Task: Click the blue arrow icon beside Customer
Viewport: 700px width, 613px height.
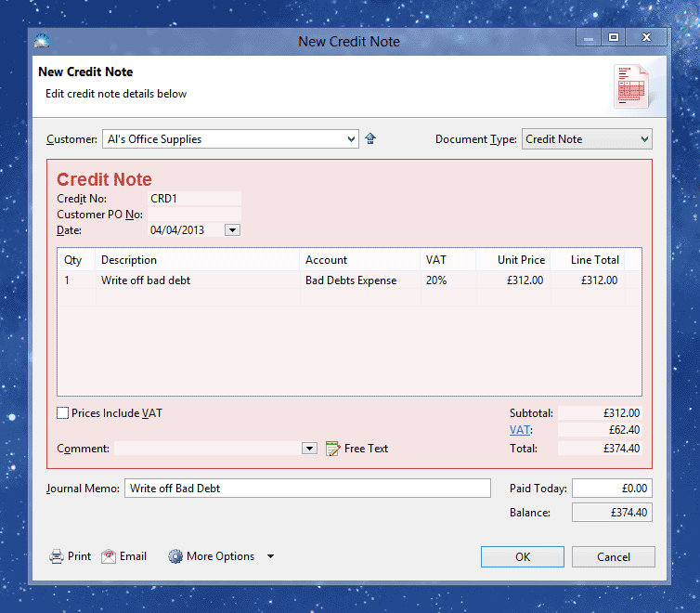Action: click(370, 139)
